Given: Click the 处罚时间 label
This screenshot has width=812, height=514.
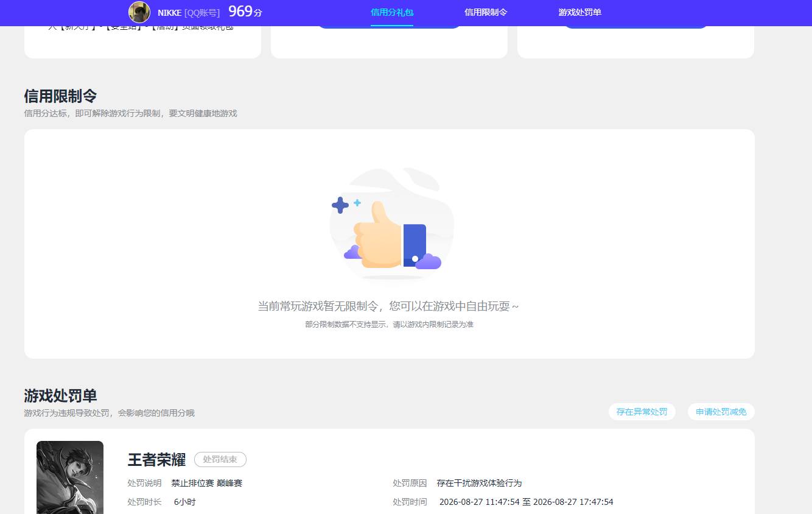Looking at the screenshot, I should point(410,502).
